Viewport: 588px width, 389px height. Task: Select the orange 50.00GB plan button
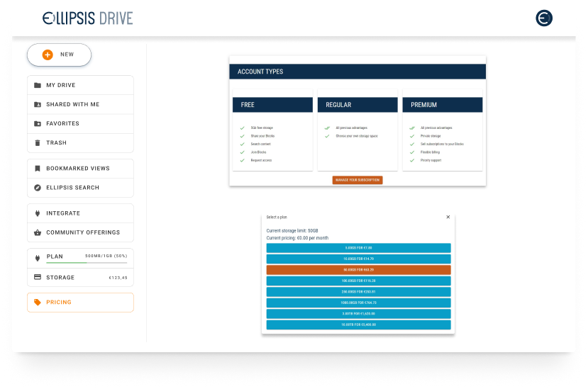click(x=358, y=270)
